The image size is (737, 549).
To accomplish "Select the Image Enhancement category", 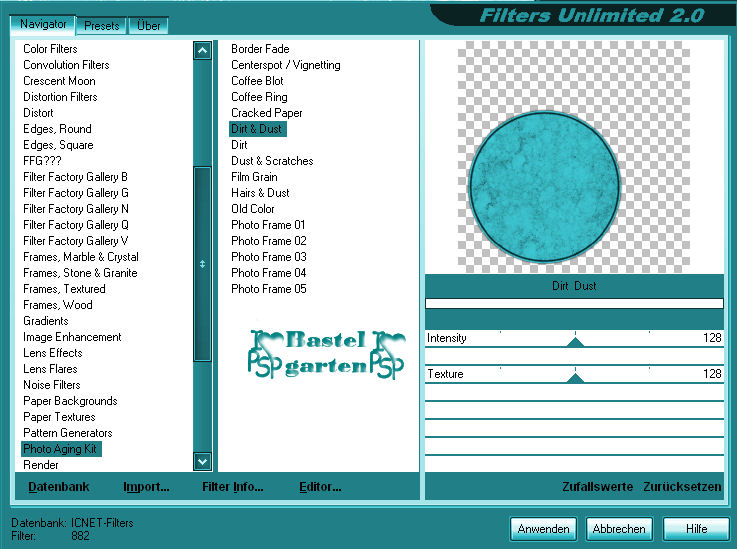I will tap(72, 337).
